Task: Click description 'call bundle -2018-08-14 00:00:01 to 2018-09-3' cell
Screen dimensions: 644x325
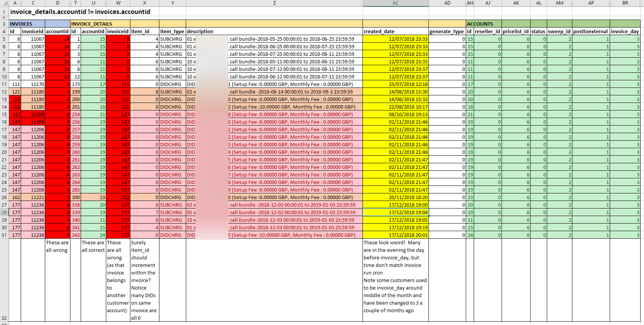Action: coord(274,92)
